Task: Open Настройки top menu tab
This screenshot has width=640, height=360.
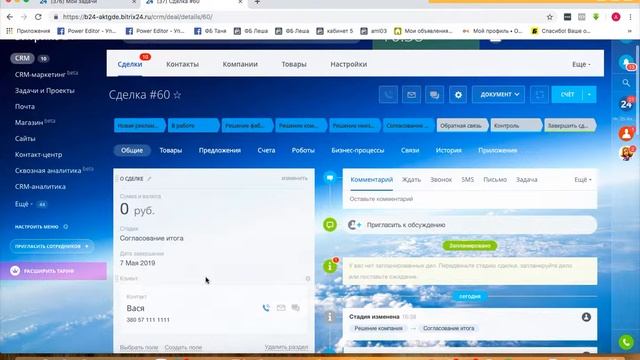Action: (349, 64)
